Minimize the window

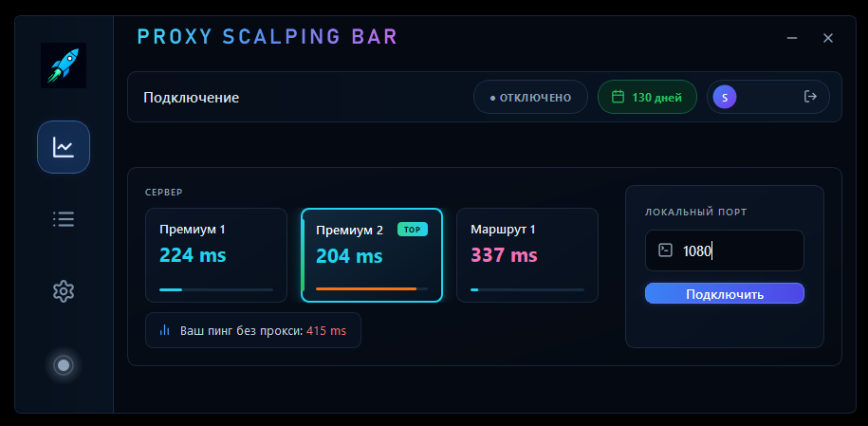pos(792,38)
